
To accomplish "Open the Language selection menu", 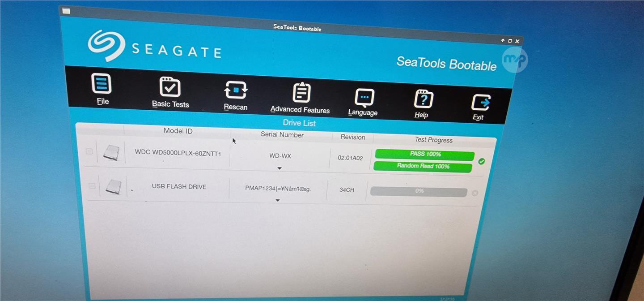I will coord(363,102).
